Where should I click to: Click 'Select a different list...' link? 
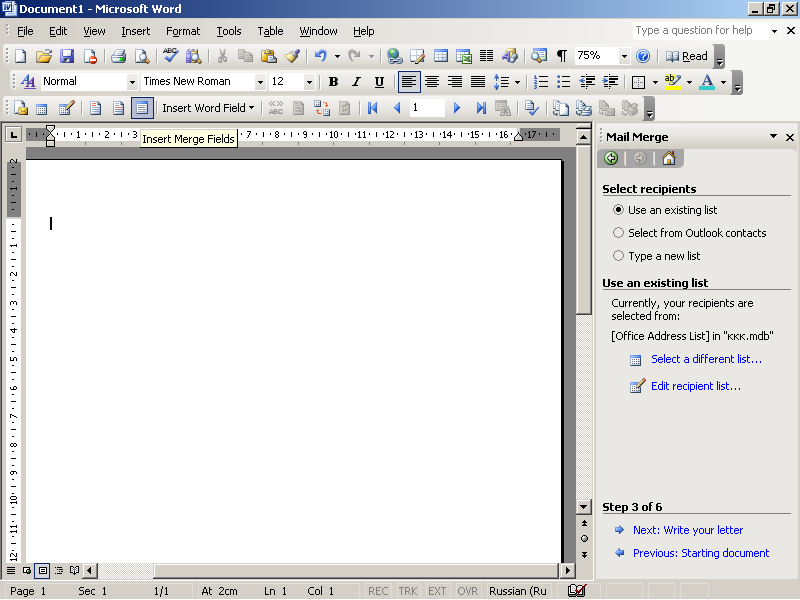(706, 359)
